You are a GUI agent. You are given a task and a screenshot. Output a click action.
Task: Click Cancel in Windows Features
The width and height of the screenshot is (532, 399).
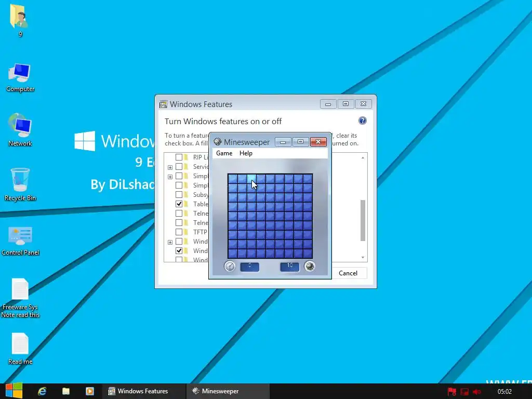348,273
